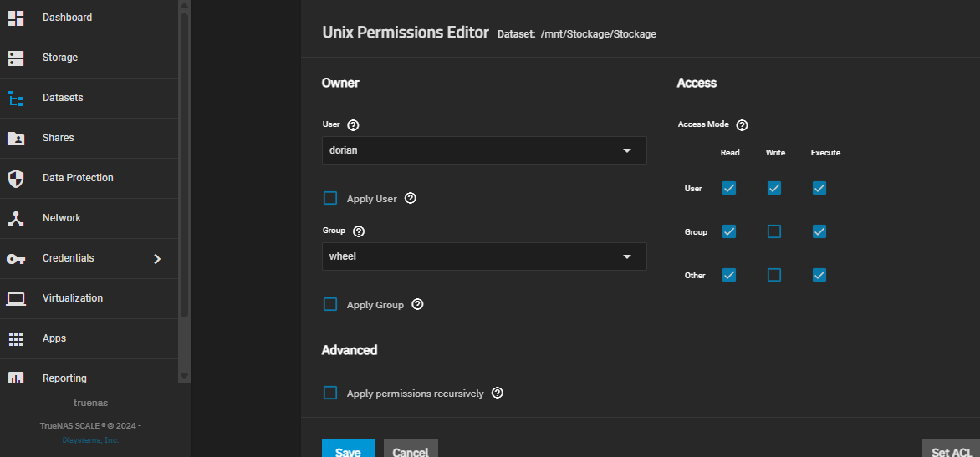980x457 pixels.
Task: Uncheck Other Execute permission checkbox
Action: click(819, 275)
